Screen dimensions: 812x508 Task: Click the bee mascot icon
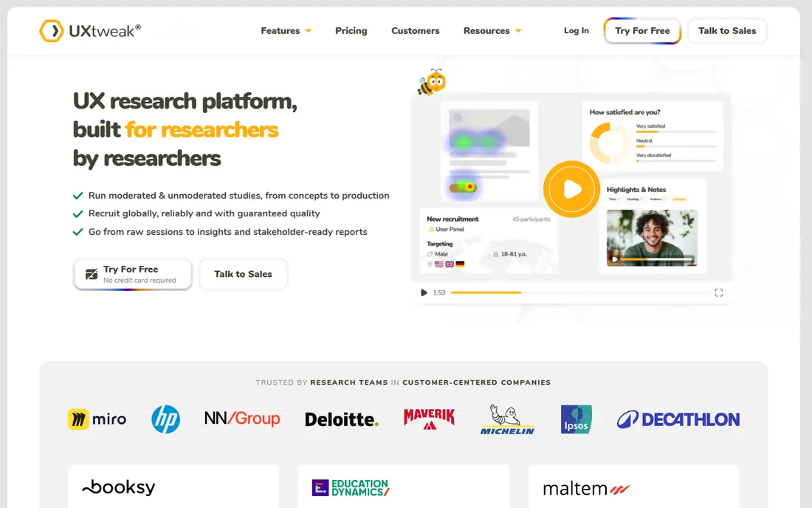tap(432, 82)
